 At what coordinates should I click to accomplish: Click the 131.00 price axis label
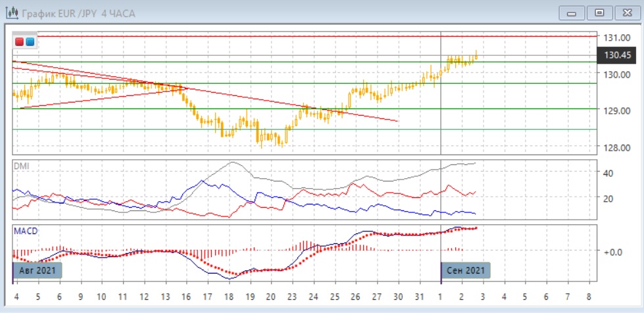pos(616,37)
